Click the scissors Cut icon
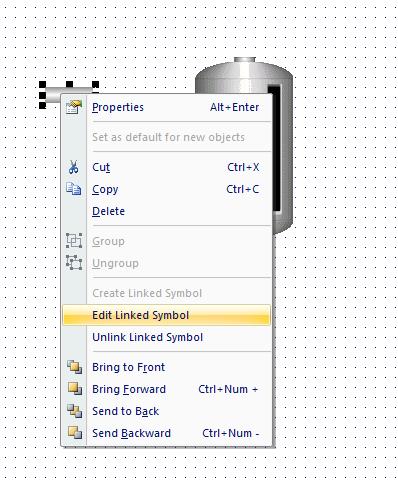This screenshot has width=398, height=480. (x=74, y=167)
